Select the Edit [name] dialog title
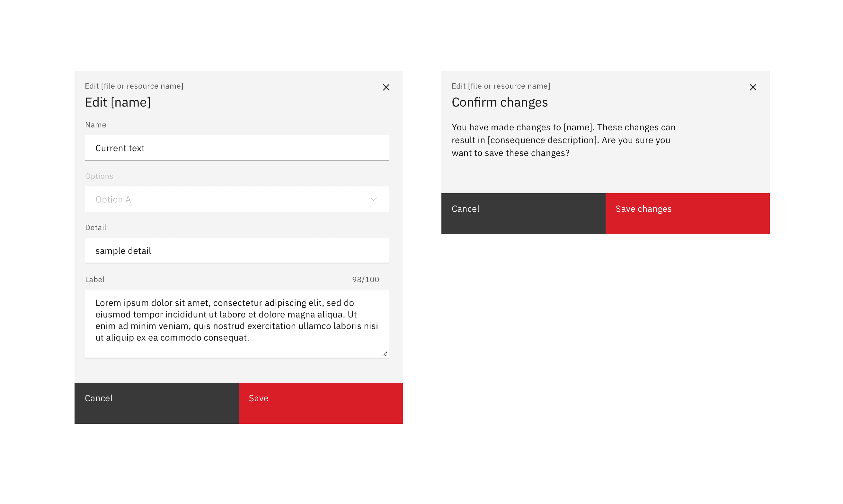 (118, 102)
